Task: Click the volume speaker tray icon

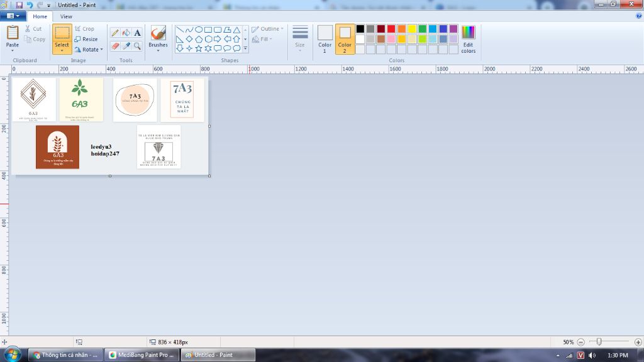Action: [591, 355]
